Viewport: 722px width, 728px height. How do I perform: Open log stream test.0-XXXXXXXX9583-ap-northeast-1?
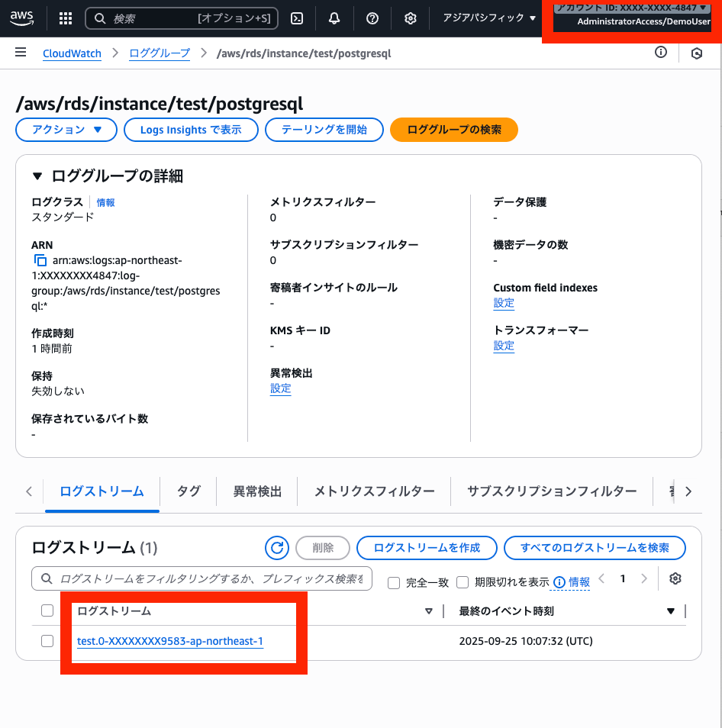[x=170, y=641]
